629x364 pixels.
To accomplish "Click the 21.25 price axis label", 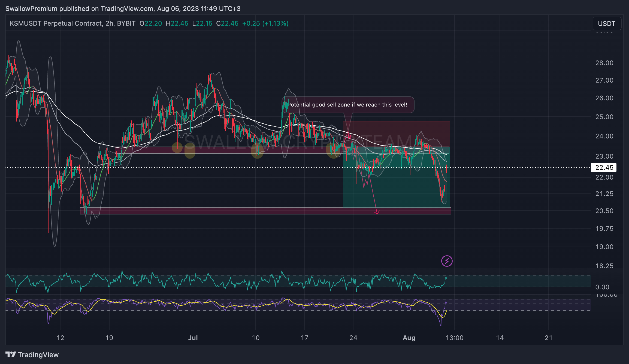I will coord(604,193).
